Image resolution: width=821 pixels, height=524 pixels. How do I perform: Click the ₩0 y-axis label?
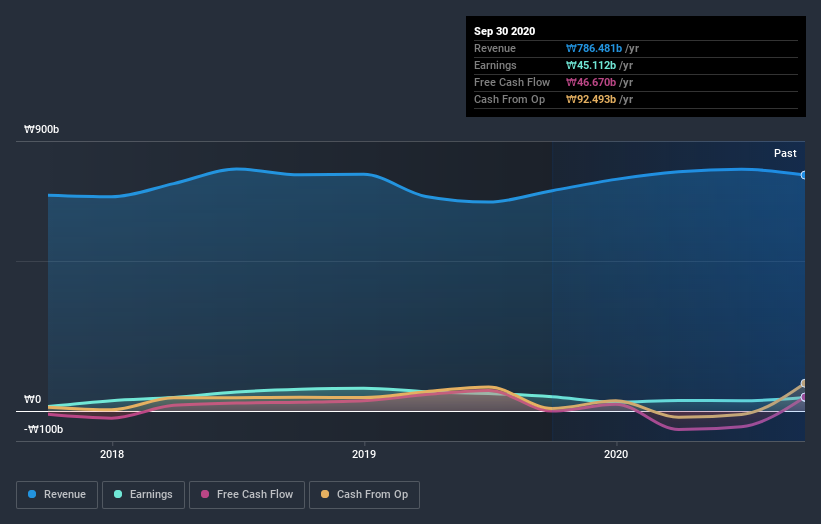32,399
